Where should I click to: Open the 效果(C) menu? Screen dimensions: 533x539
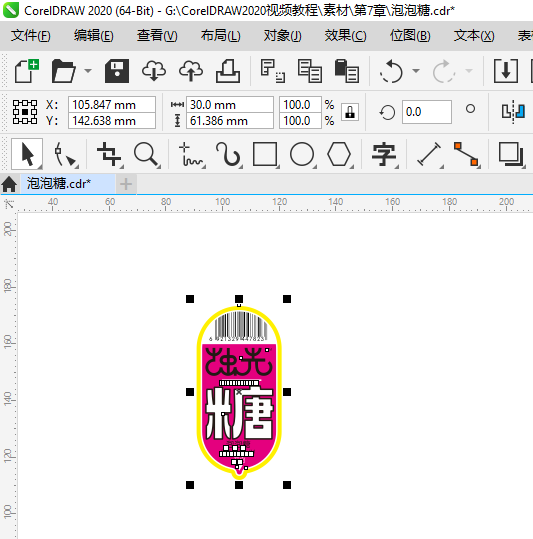(x=345, y=36)
